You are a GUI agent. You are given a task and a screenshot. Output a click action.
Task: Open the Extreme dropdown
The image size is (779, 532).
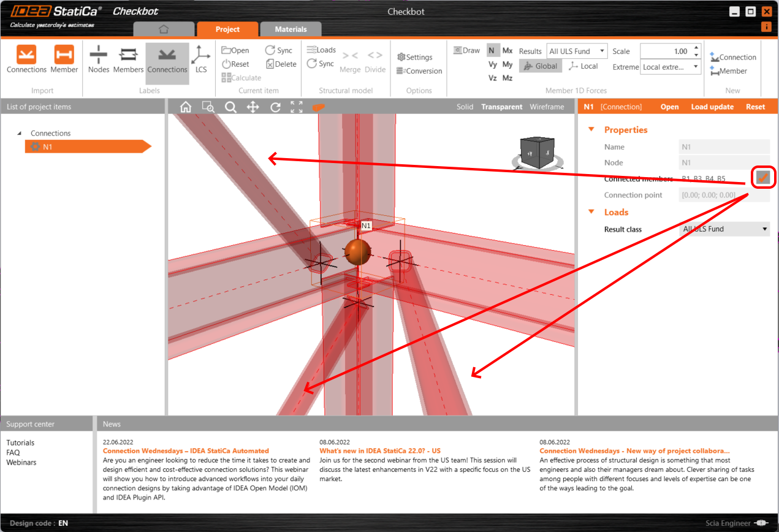point(671,67)
